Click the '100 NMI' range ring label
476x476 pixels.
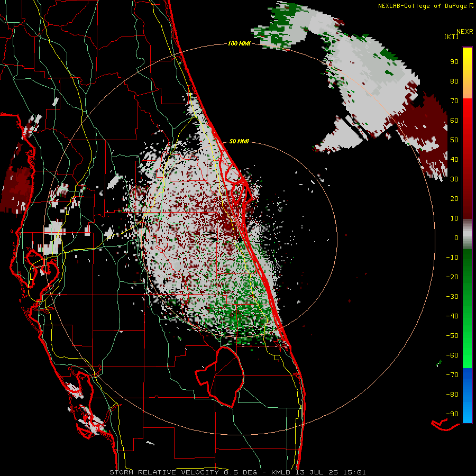point(239,43)
